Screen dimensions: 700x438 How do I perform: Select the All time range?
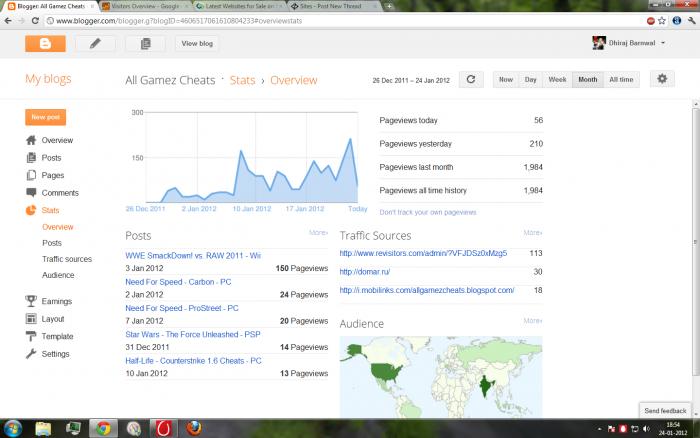point(621,79)
